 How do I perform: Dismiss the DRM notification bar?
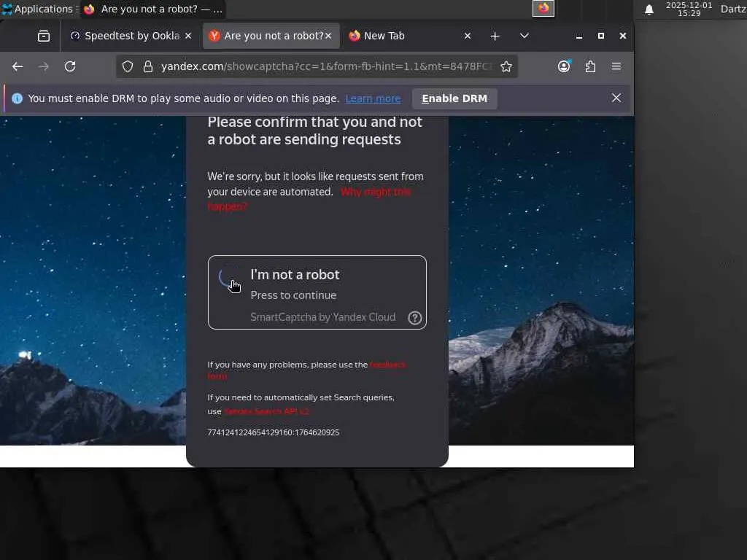pos(616,98)
